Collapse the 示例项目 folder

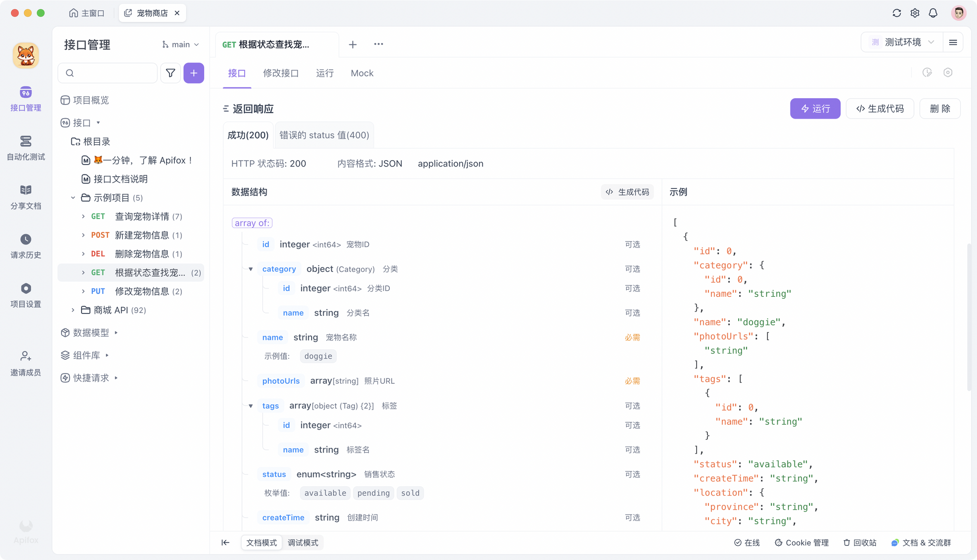pos(73,198)
